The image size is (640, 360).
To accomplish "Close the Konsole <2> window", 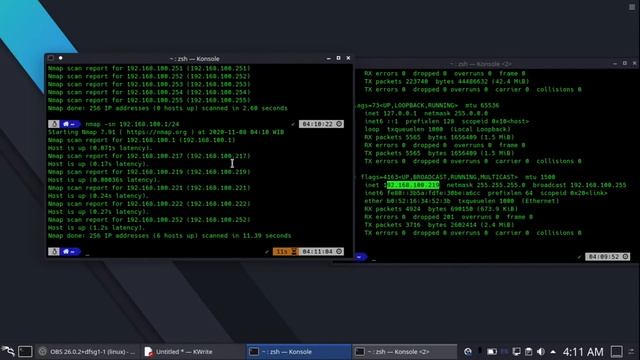I will click(x=634, y=64).
